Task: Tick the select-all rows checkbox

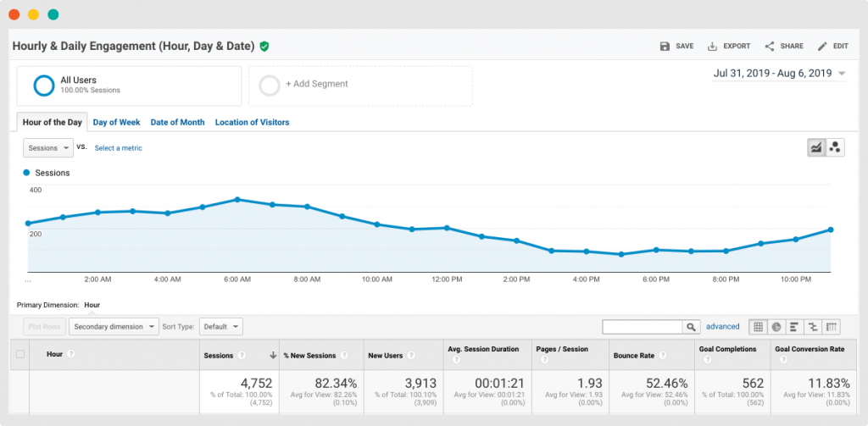Action: (x=20, y=355)
